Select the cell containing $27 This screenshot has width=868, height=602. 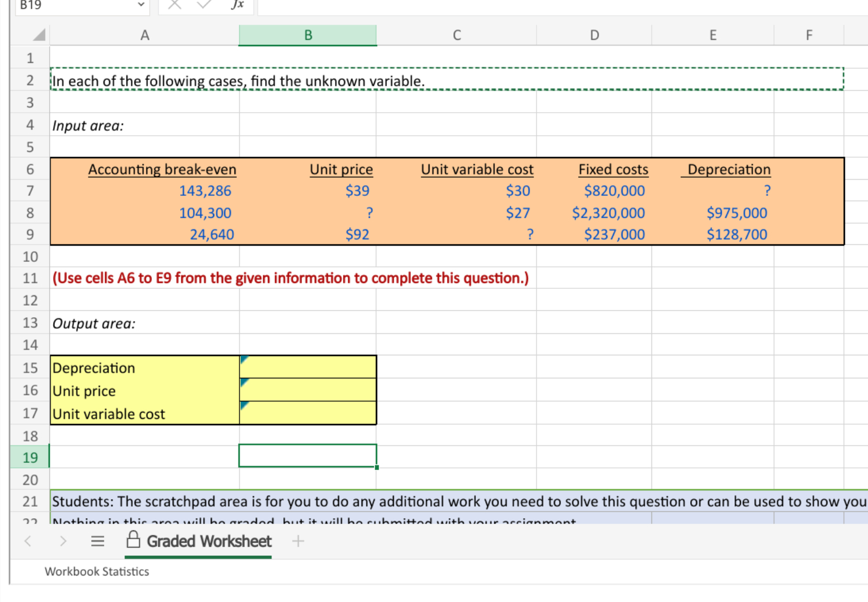point(457,213)
